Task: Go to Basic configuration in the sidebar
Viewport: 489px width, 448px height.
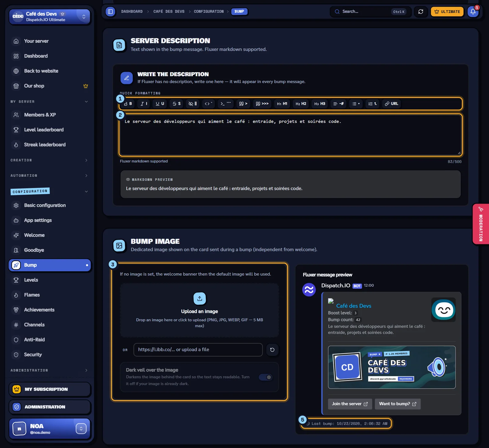Action: click(x=50, y=206)
